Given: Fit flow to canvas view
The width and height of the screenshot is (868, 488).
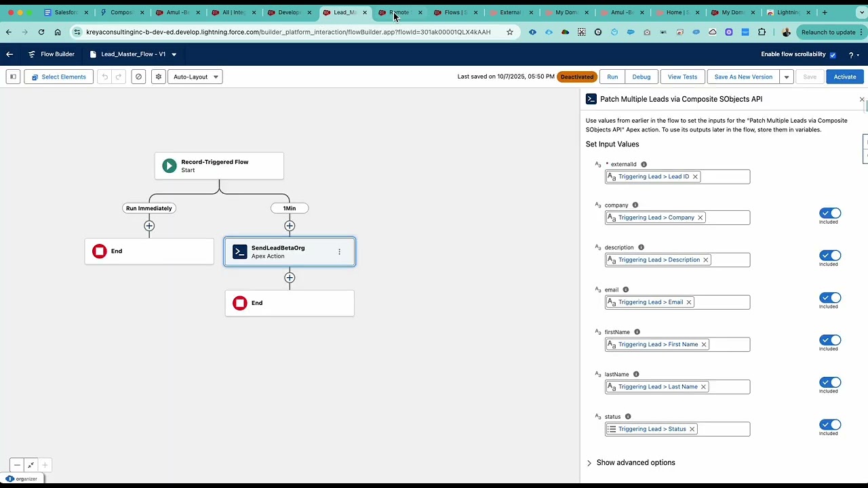Looking at the screenshot, I should [31, 465].
